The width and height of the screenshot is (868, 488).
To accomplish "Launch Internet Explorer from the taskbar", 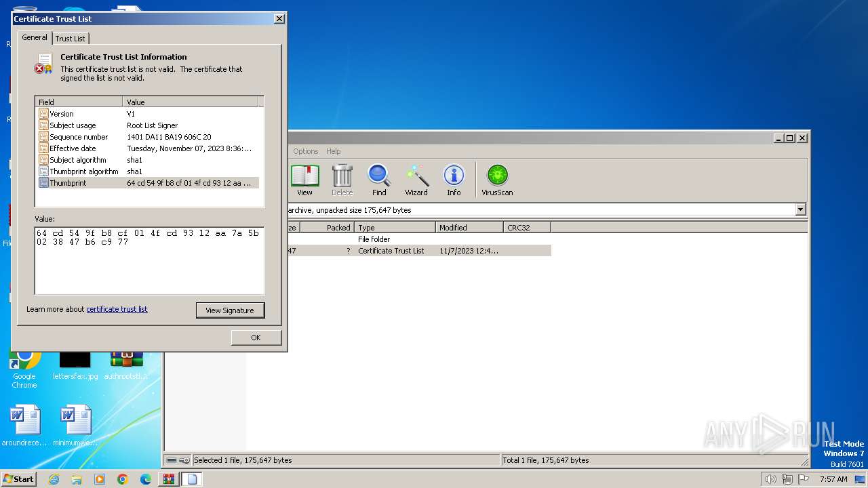I will pyautogui.click(x=54, y=479).
